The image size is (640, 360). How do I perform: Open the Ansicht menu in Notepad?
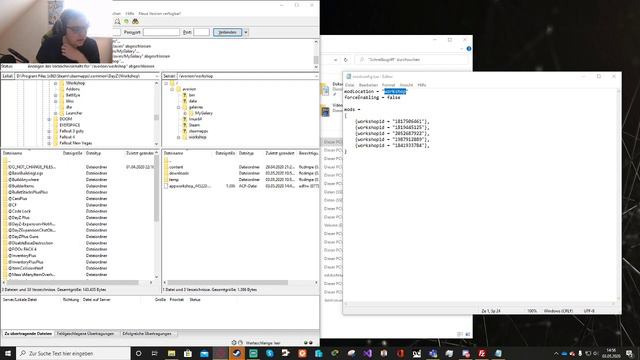(x=406, y=85)
